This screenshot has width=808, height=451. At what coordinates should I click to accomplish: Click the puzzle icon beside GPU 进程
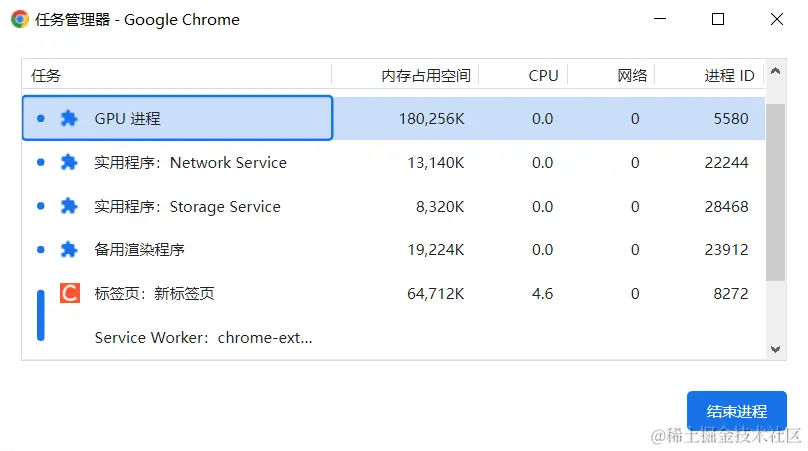pos(68,118)
